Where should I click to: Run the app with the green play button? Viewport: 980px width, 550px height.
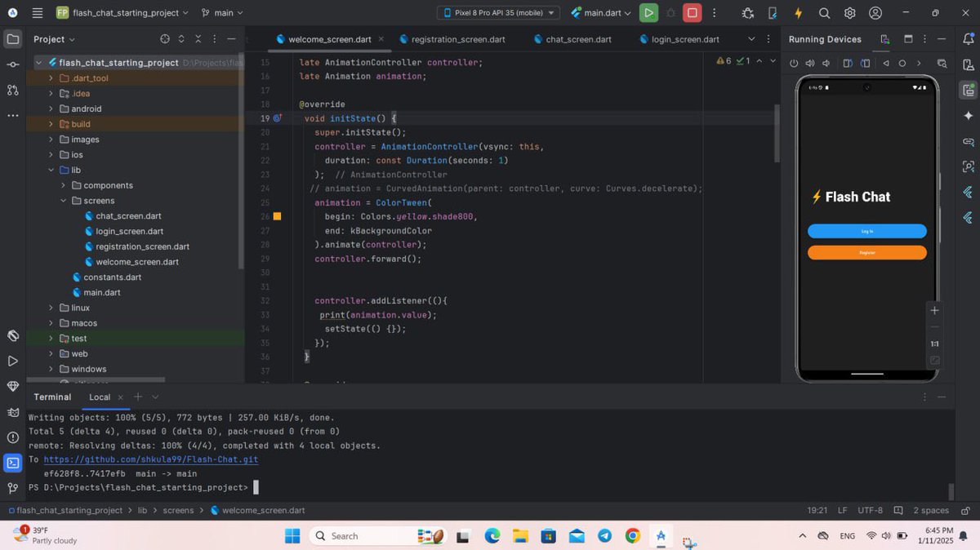[x=648, y=13]
